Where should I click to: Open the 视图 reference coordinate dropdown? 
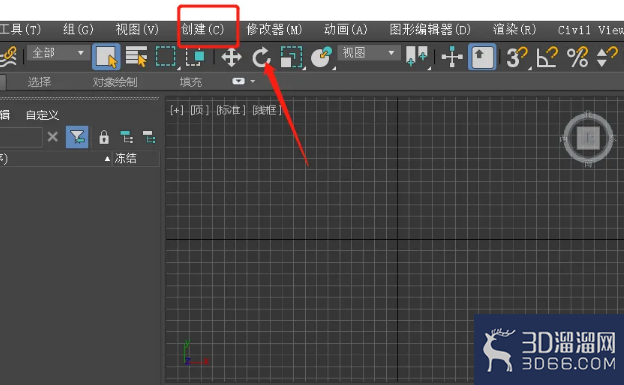[368, 53]
